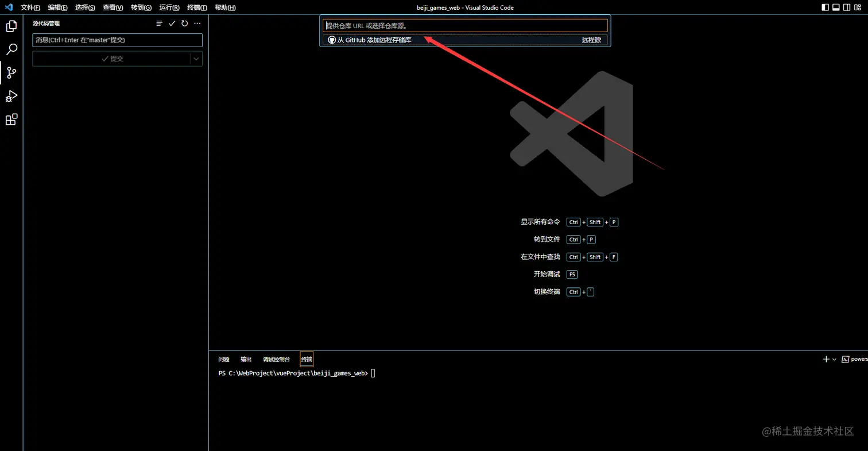868x451 pixels.
Task: Open the 帮助(H) menu
Action: coord(225,7)
